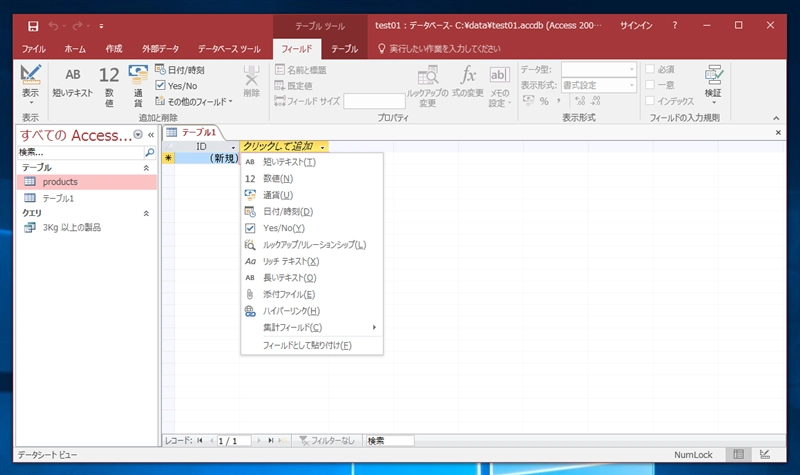Click the navigation pane 検索 box
The width and height of the screenshot is (800, 475).
point(81,152)
